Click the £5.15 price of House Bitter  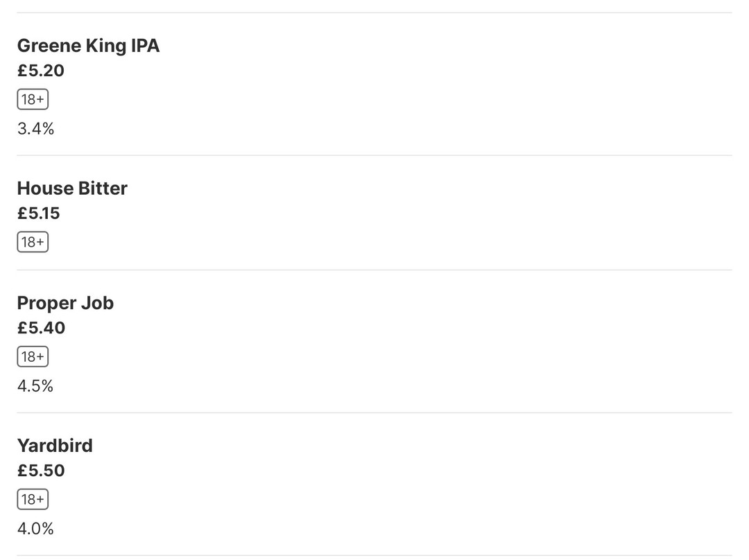tap(39, 213)
